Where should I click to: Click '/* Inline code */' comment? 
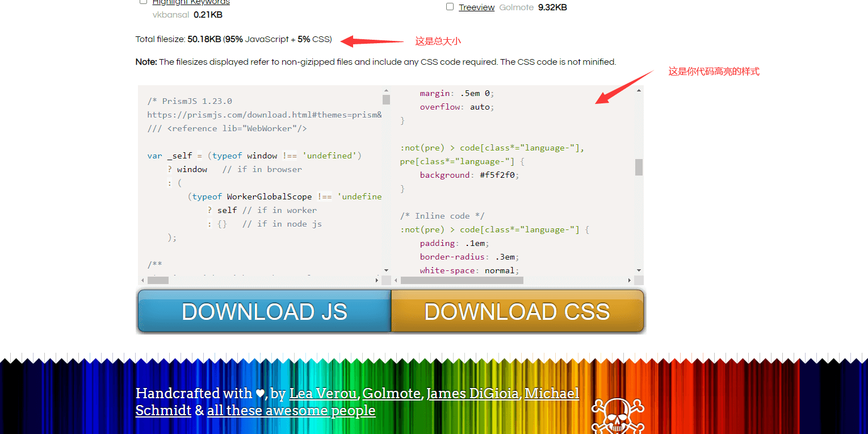tap(442, 216)
